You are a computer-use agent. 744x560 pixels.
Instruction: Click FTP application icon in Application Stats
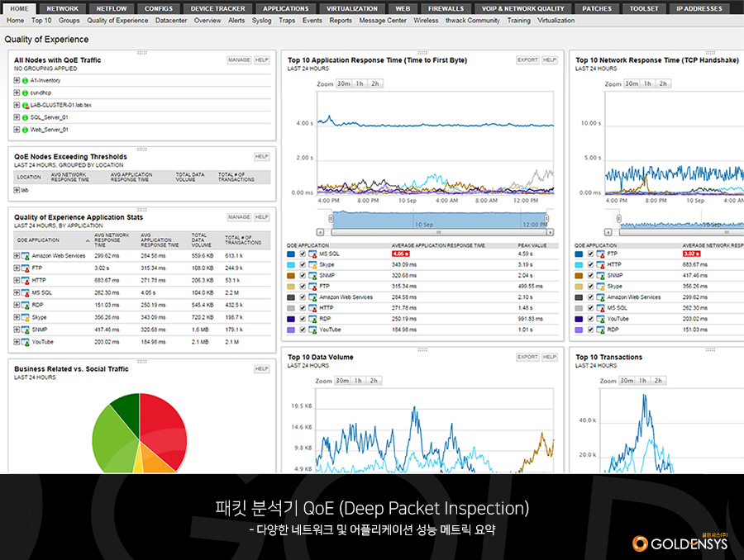25,268
